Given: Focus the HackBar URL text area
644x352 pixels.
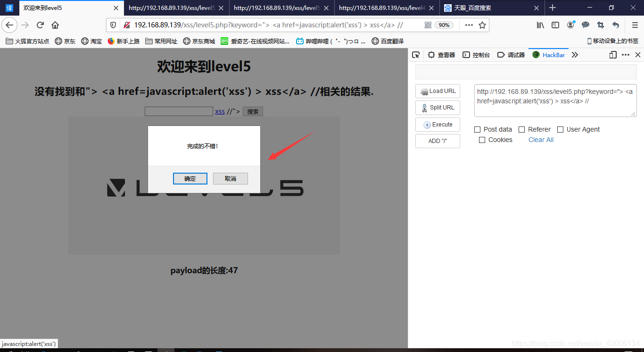Looking at the screenshot, I should [555, 101].
